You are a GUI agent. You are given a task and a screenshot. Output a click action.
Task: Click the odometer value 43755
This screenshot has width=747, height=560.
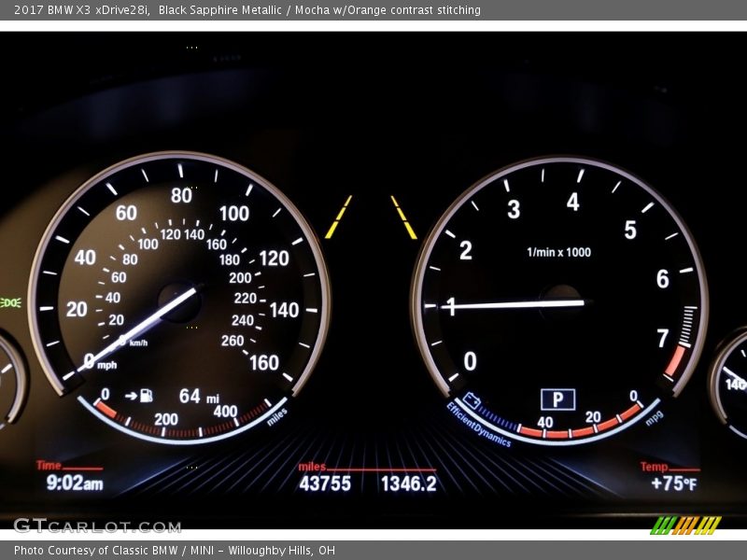pos(325,483)
